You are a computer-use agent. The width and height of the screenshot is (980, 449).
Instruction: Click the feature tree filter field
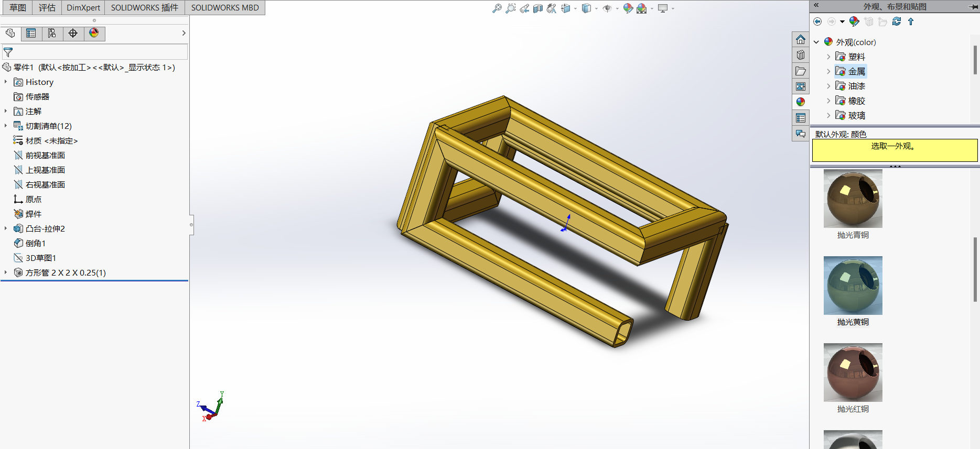point(95,52)
